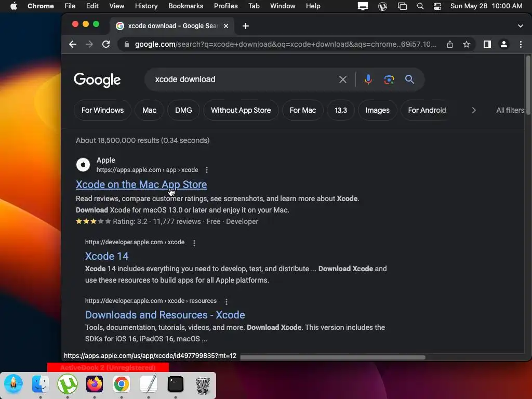Select the For Android filter chip

click(x=427, y=110)
